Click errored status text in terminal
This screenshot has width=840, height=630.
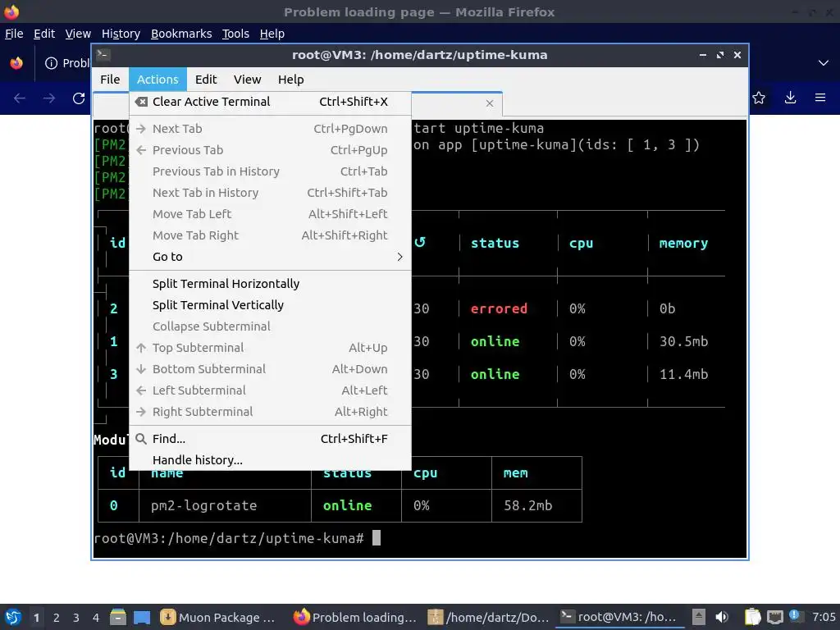(x=499, y=308)
